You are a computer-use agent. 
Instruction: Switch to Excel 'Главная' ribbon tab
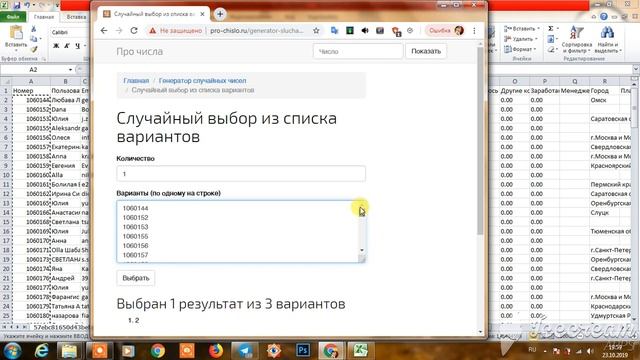pos(44,17)
